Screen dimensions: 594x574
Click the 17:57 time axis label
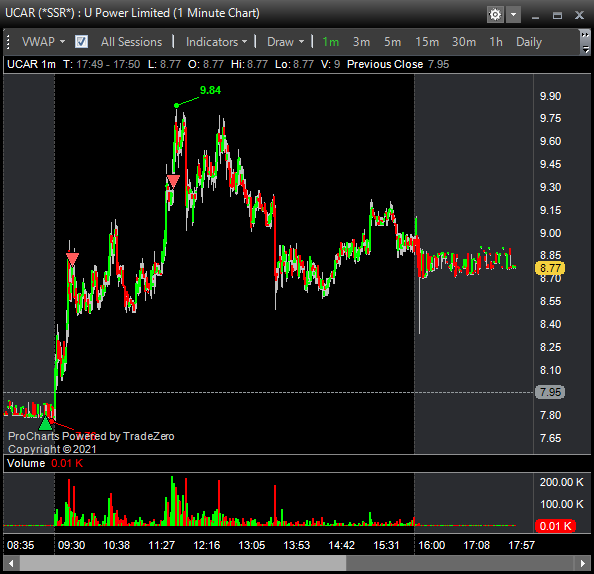click(x=521, y=545)
